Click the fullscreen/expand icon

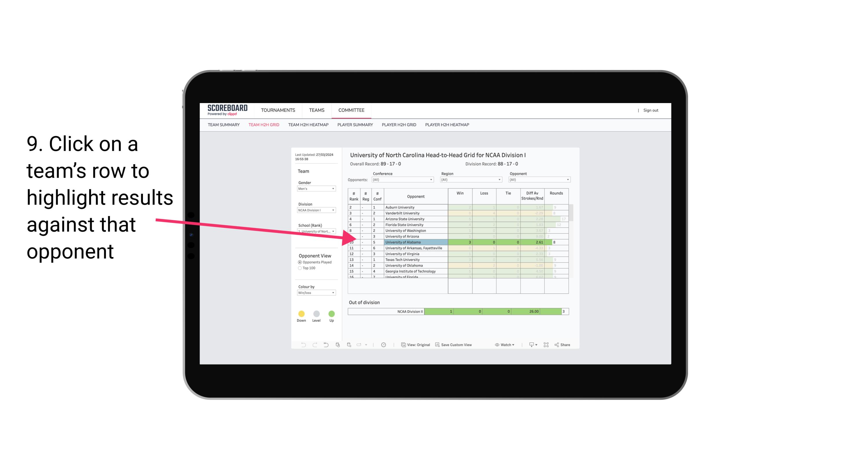pyautogui.click(x=546, y=345)
